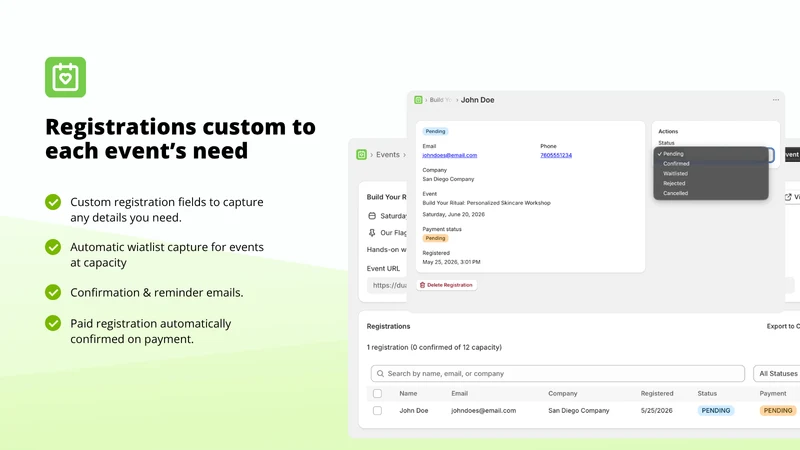Open the johndoes@email.com email link
The image size is (800, 450).
pyautogui.click(x=449, y=155)
